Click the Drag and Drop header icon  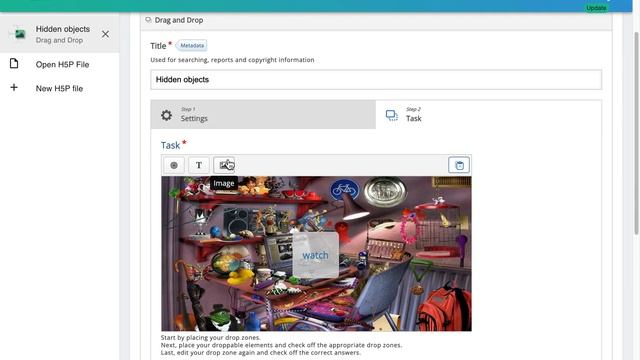[x=148, y=20]
